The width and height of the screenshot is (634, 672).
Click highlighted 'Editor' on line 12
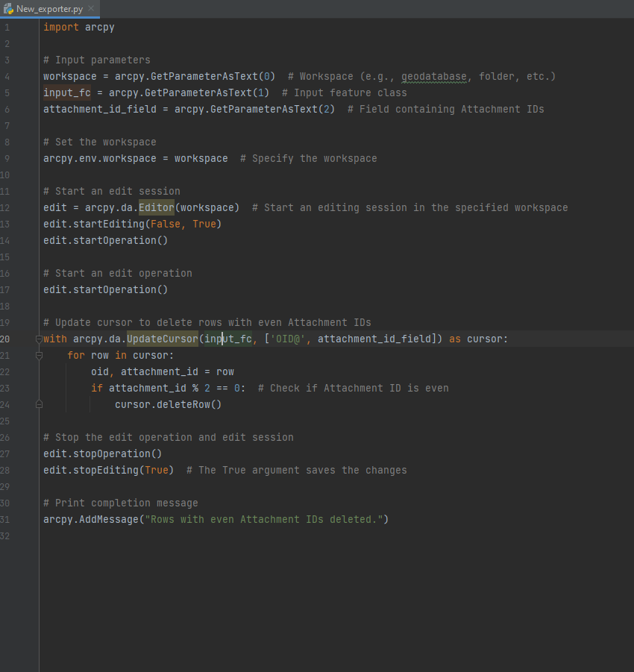157,207
